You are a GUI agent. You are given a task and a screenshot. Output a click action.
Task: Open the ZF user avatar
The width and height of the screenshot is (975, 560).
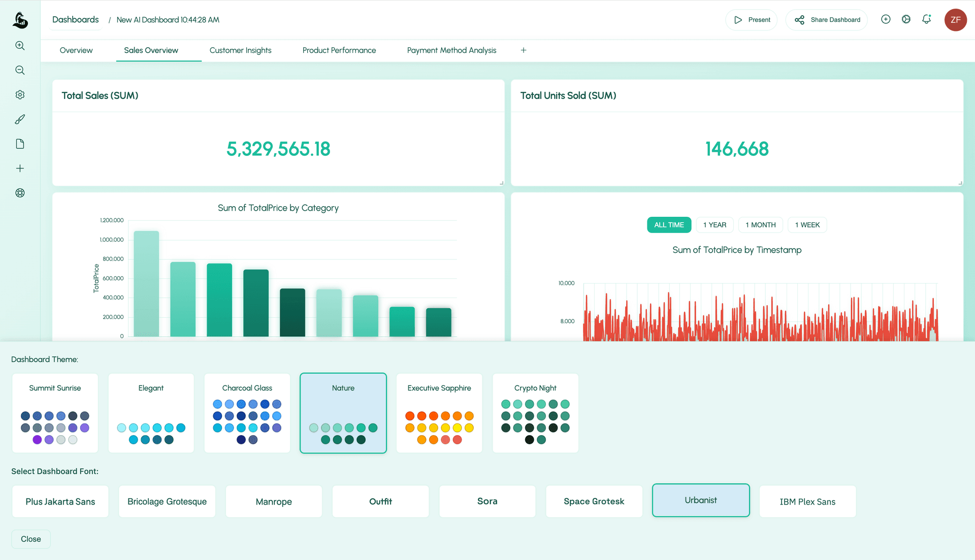[x=955, y=20]
